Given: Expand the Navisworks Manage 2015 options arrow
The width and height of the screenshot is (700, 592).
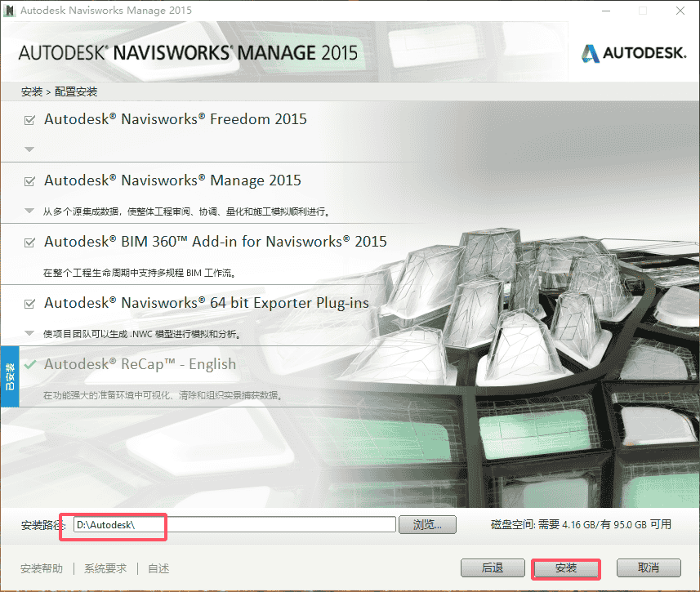Looking at the screenshot, I should [29, 211].
